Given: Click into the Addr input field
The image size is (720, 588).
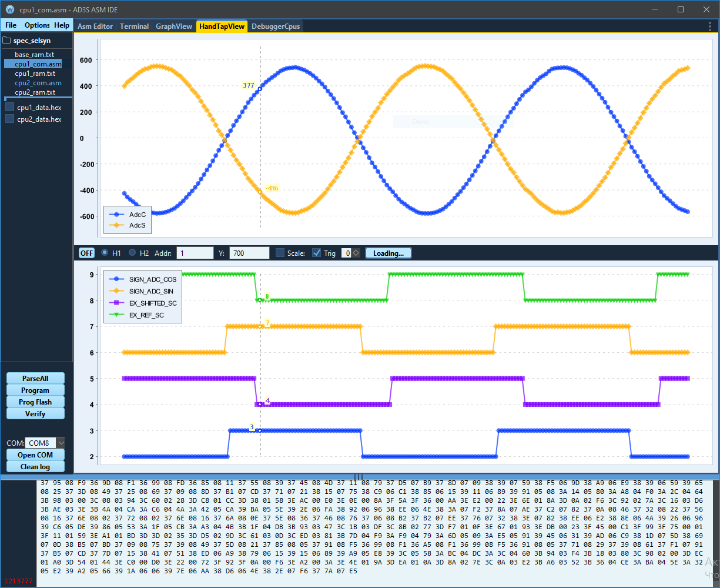Looking at the screenshot, I should pos(195,253).
